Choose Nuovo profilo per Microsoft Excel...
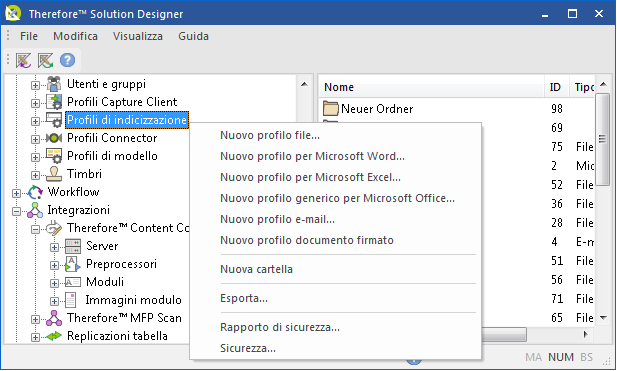This screenshot has height=371, width=617. (335, 177)
